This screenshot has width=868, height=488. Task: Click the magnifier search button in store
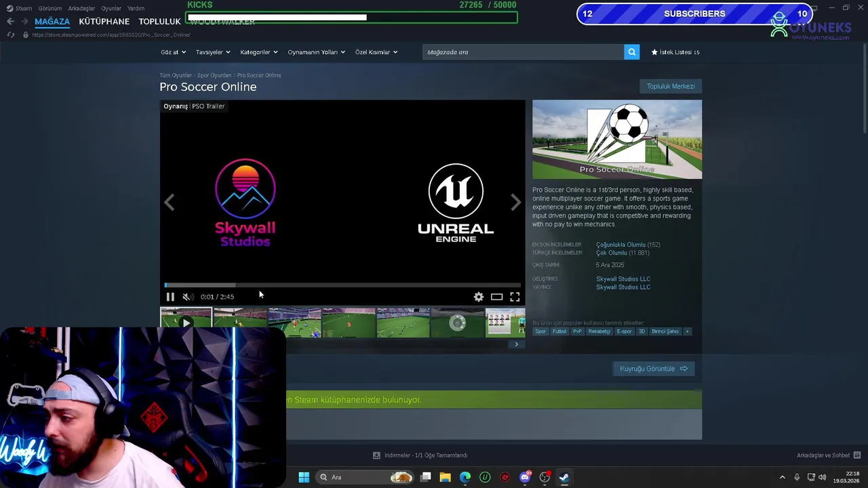pyautogui.click(x=631, y=52)
